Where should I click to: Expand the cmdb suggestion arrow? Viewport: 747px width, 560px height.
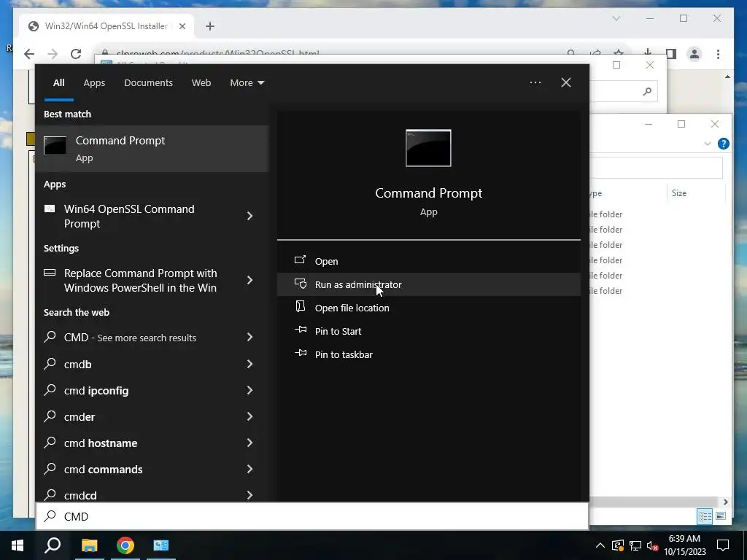(x=249, y=365)
